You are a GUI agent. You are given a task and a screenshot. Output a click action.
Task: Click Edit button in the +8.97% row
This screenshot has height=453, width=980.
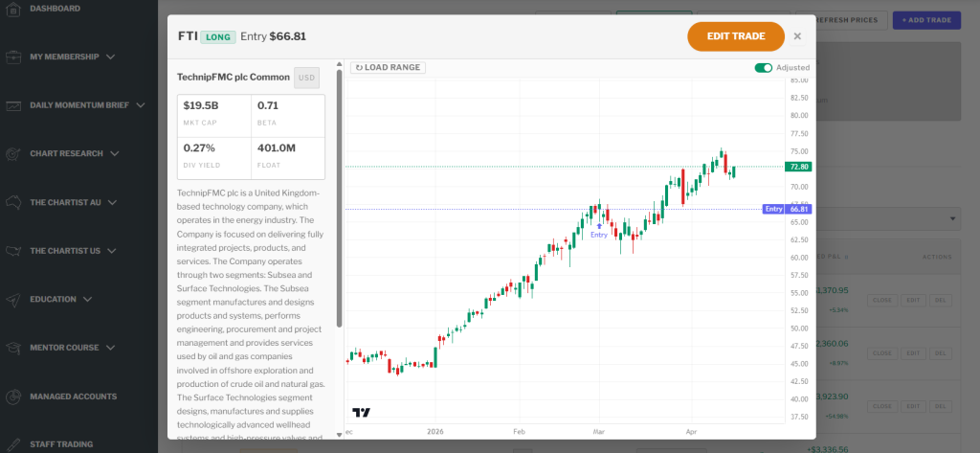(913, 353)
